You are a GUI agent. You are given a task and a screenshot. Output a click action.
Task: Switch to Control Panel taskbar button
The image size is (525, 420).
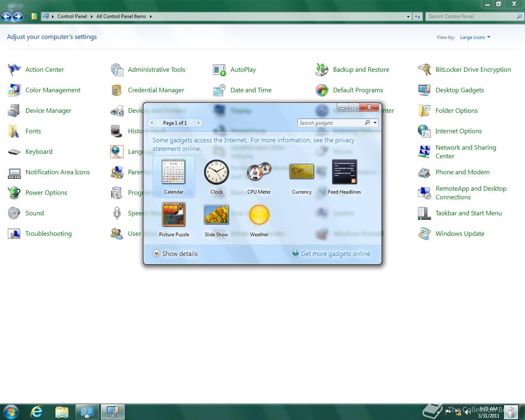point(87,411)
